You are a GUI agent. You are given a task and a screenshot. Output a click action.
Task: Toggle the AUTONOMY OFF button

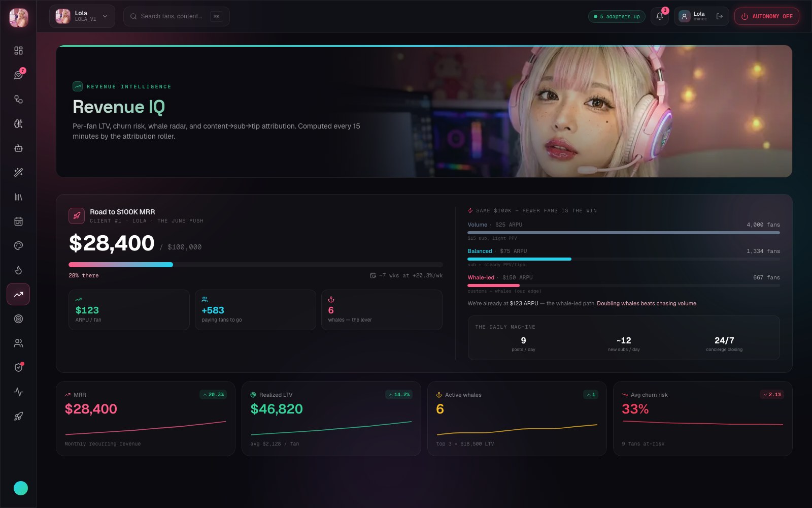coord(767,16)
